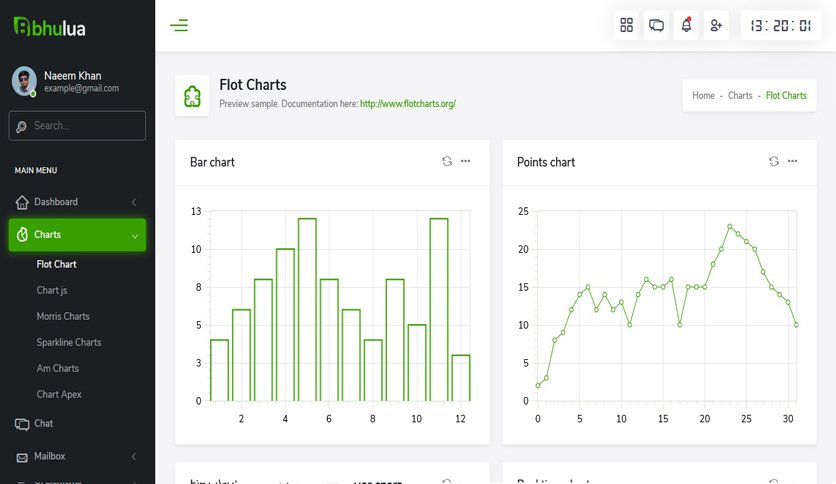836x484 pixels.
Task: Refresh the Bar chart card
Action: pyautogui.click(x=447, y=161)
